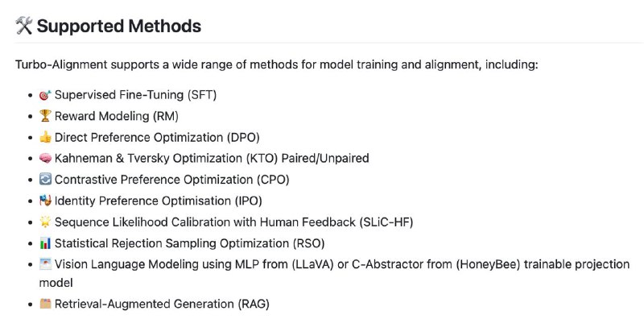
Task: Click the picture emoji beside Vision Language Modeling
Action: (x=45, y=264)
